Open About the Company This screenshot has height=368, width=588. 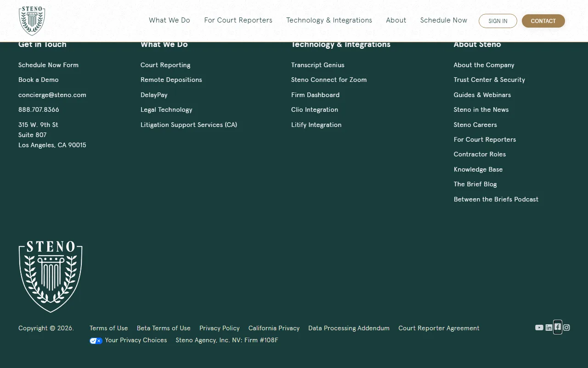click(484, 65)
